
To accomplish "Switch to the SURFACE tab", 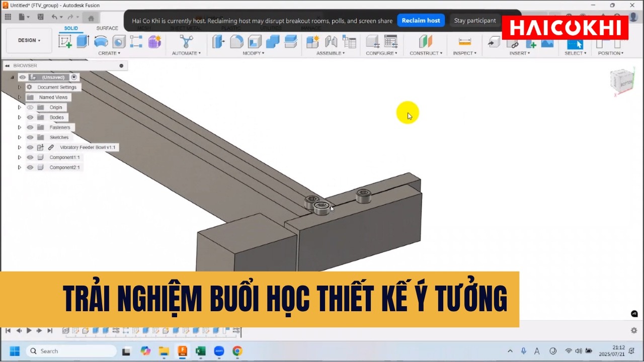I will [107, 28].
